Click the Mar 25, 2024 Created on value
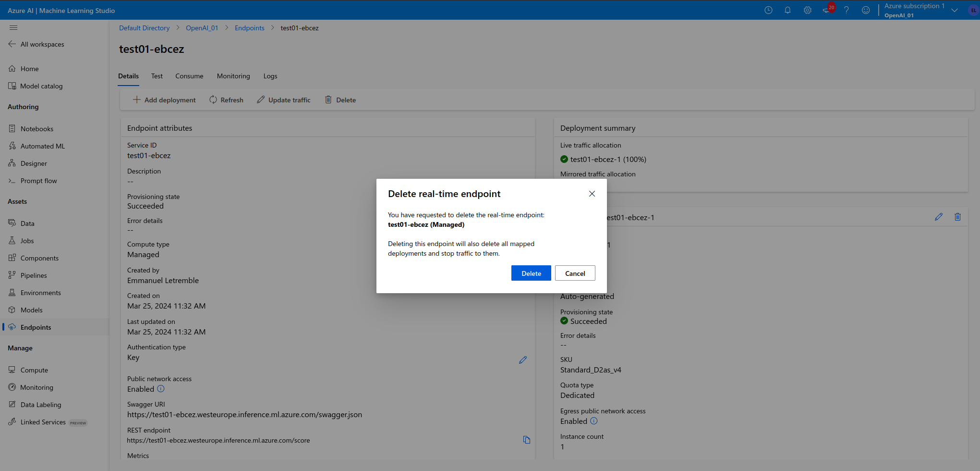Screen dimensions: 980x471 tap(166, 306)
